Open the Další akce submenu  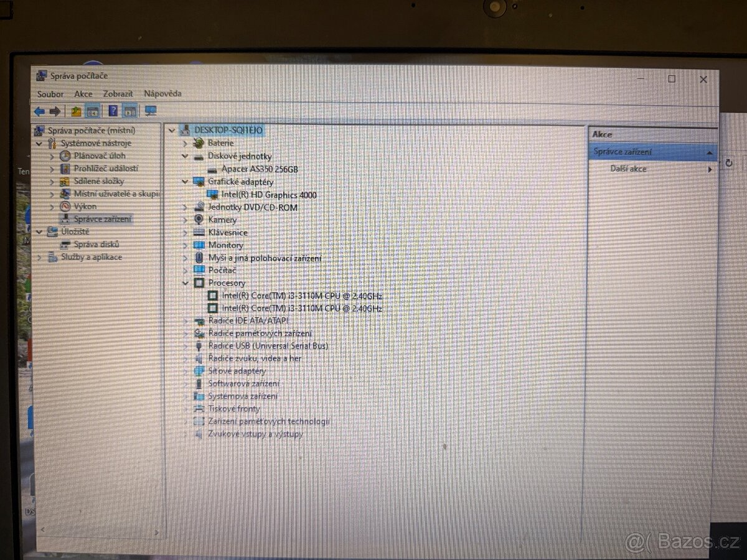click(630, 168)
